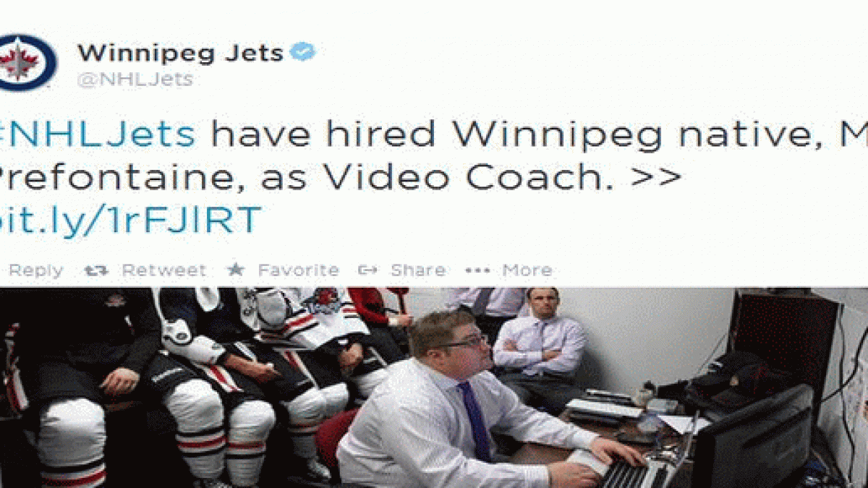868x488 pixels.
Task: Open the Winnipeg Jets profile name
Action: click(180, 52)
